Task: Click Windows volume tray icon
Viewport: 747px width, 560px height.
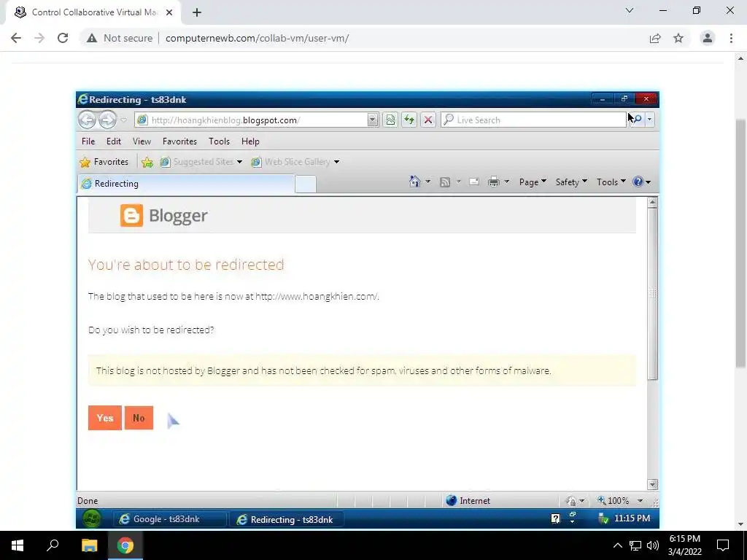Action: pos(653,545)
